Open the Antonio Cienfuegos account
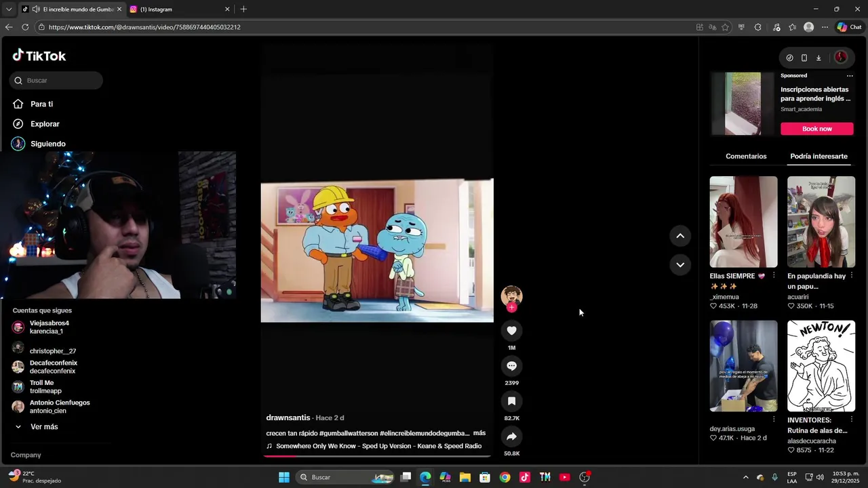The height and width of the screenshot is (488, 868). (x=51, y=407)
